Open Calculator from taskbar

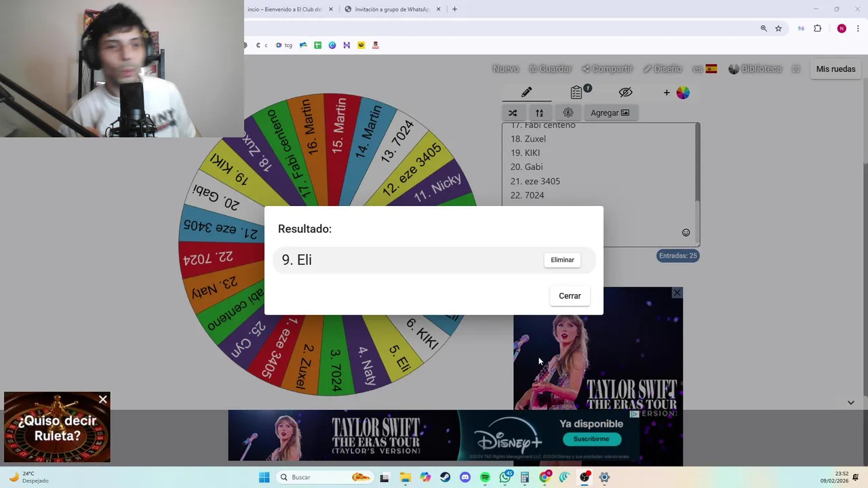pos(524,477)
